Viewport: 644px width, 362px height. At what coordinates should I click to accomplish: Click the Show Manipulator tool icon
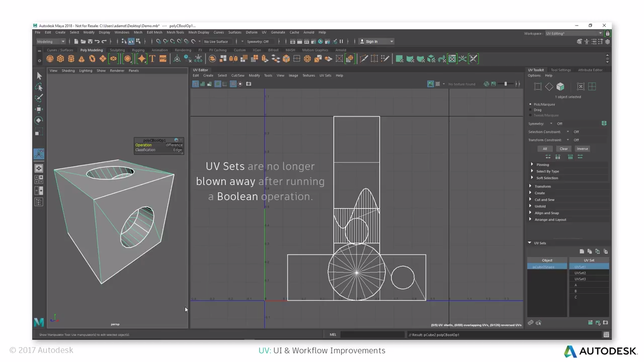click(39, 154)
